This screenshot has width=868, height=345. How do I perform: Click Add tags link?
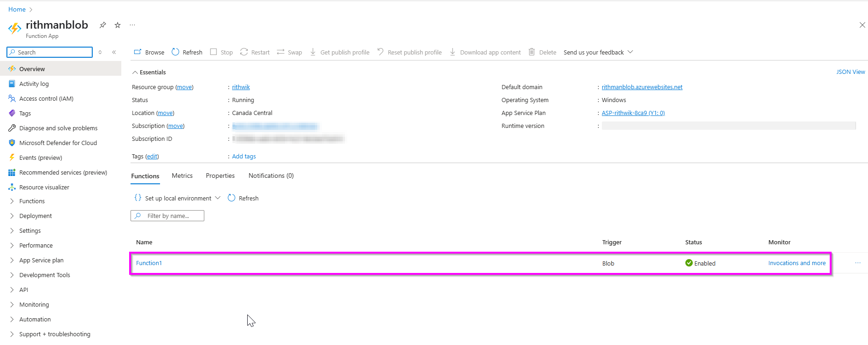click(244, 156)
